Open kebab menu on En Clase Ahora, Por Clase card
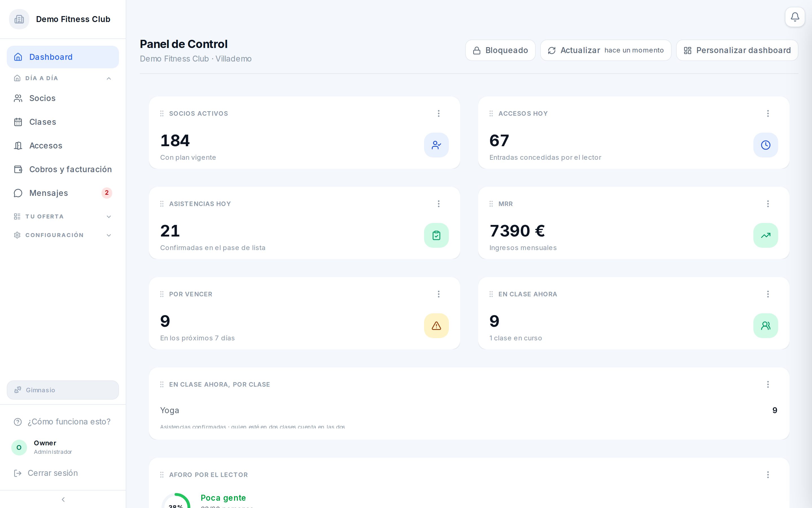This screenshot has width=812, height=508. [768, 384]
